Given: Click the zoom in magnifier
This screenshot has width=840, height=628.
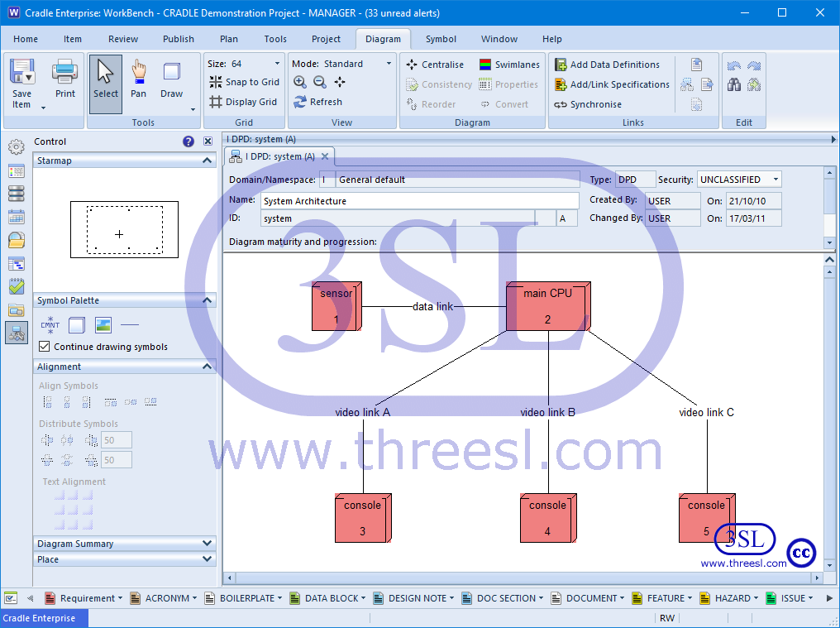Looking at the screenshot, I should [300, 82].
